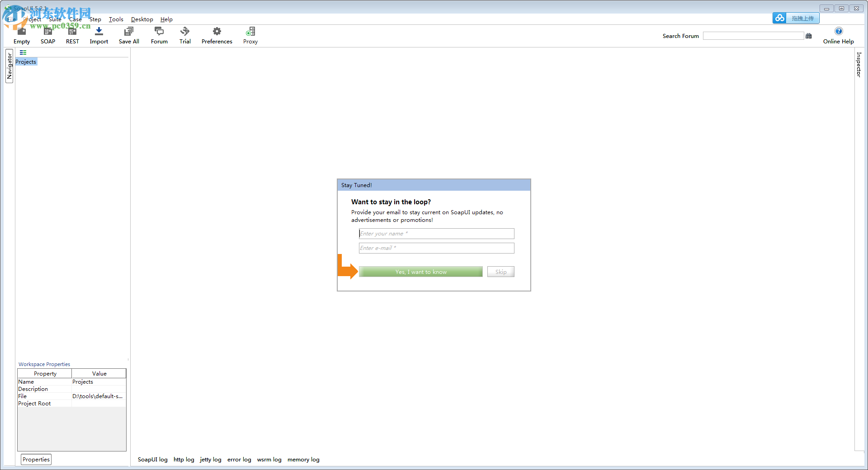868x470 pixels.
Task: Open the Tools menu
Action: 116,19
